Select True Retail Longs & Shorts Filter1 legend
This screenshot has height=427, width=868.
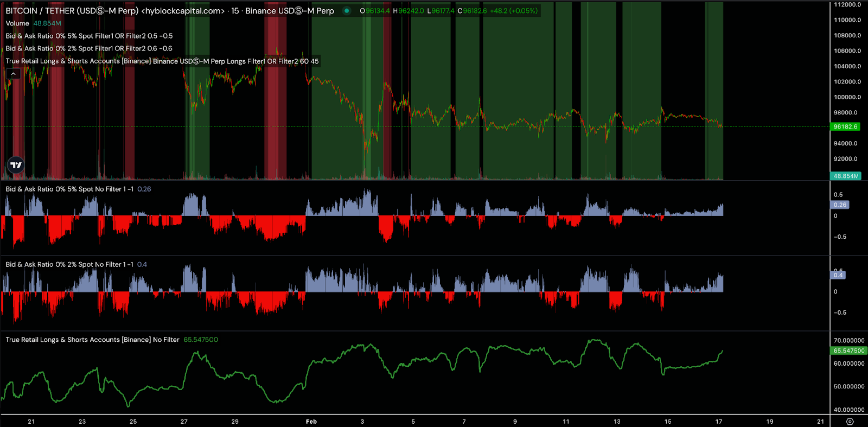point(162,61)
